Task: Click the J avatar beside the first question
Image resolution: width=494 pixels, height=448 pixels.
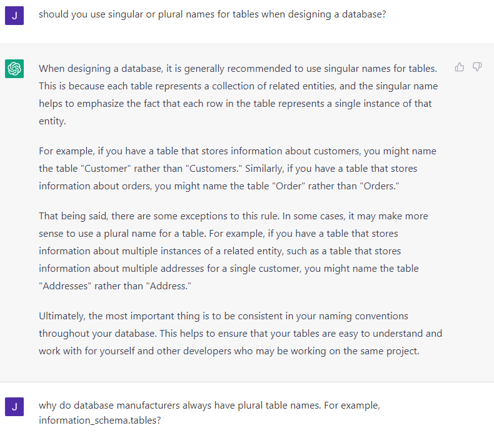Action: tap(14, 15)
